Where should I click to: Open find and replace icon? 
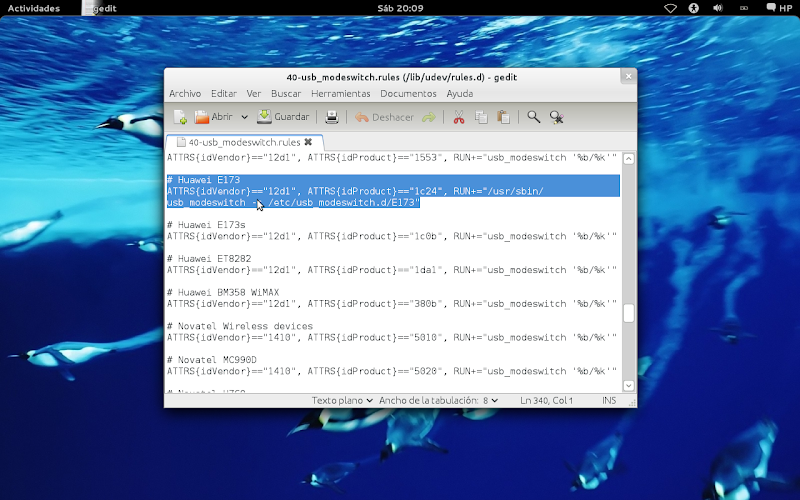(556, 117)
